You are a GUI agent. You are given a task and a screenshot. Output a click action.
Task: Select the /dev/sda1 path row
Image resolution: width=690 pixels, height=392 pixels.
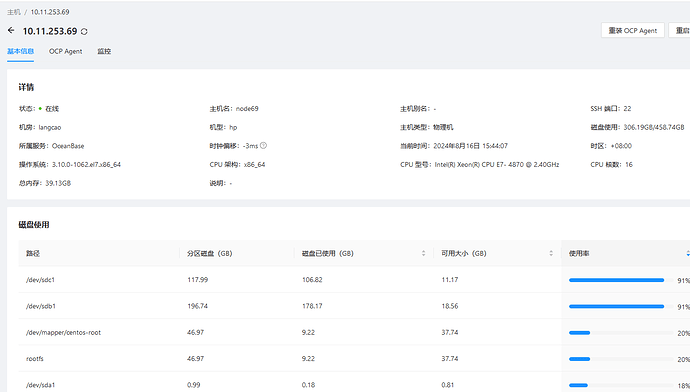pos(354,382)
